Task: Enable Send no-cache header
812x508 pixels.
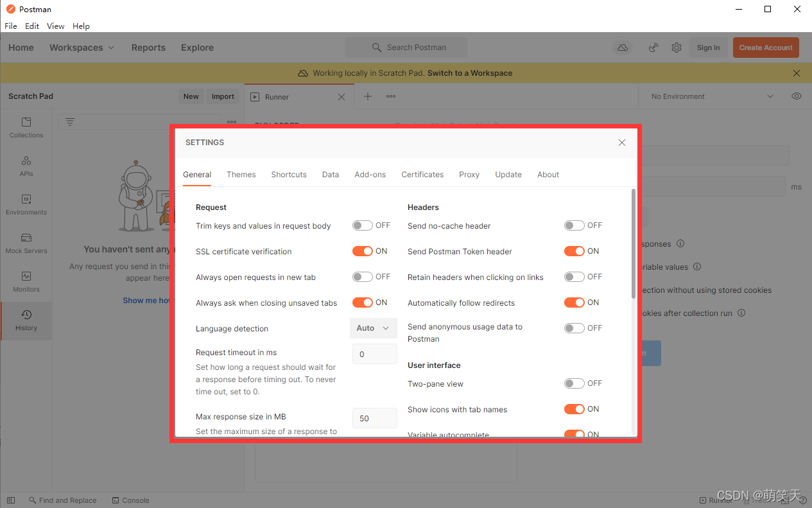Action: tap(574, 225)
